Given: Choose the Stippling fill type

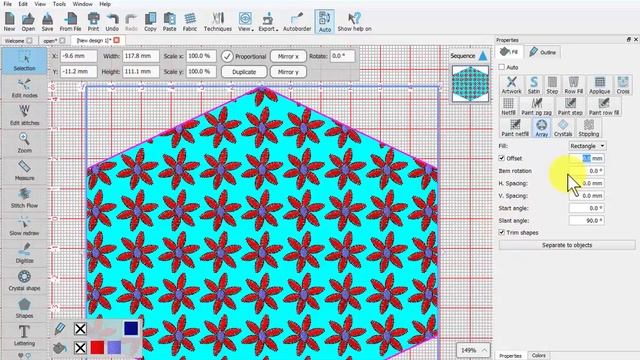Looking at the screenshot, I should (589, 127).
